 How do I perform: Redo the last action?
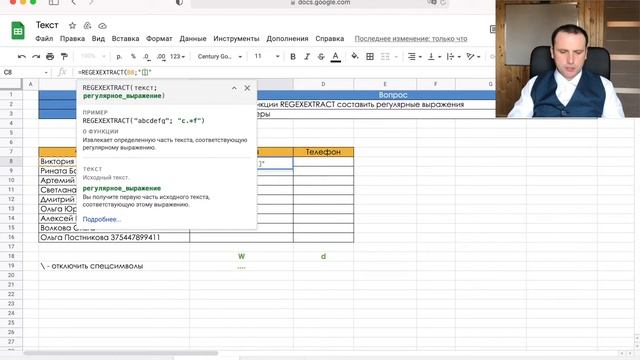point(36,57)
